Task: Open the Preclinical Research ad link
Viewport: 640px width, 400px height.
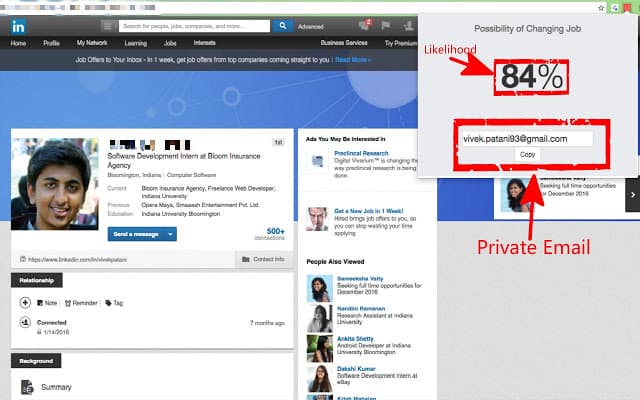Action: click(x=361, y=153)
